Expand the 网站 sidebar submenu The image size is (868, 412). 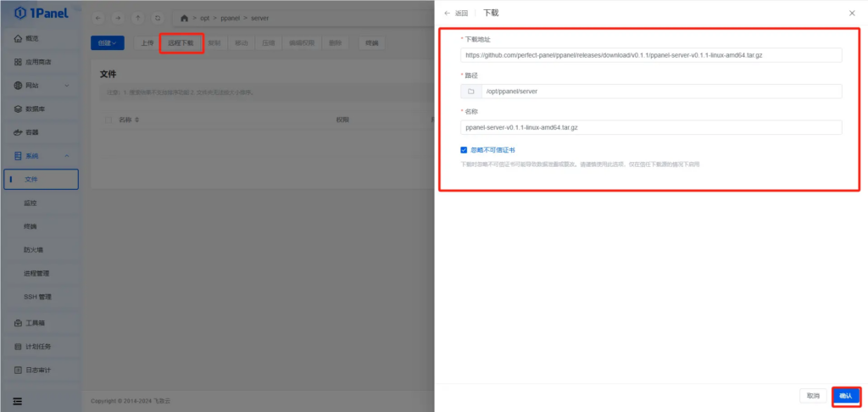click(x=67, y=86)
